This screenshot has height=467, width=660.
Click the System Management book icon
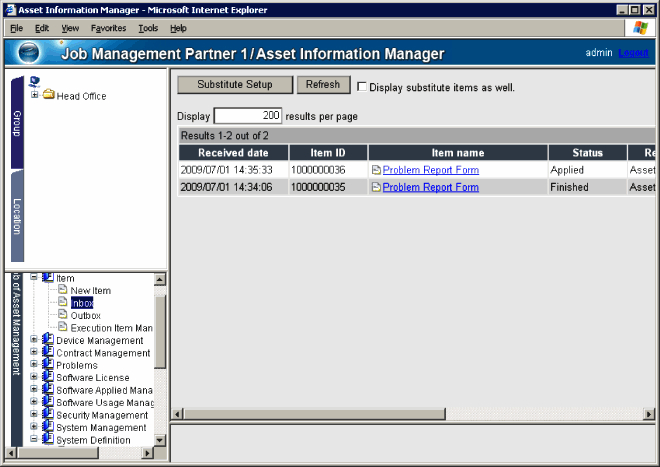[48, 426]
